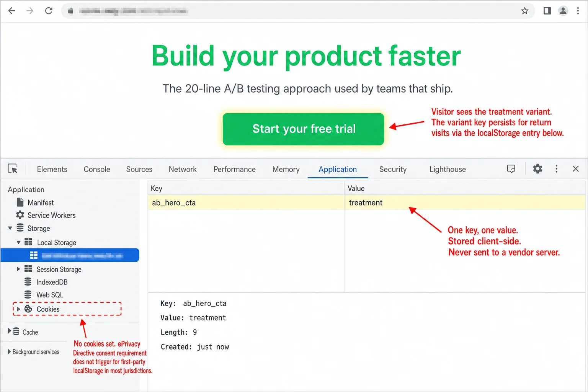Click the Web SQL database icon
The height and width of the screenshot is (392, 588).
coord(28,294)
